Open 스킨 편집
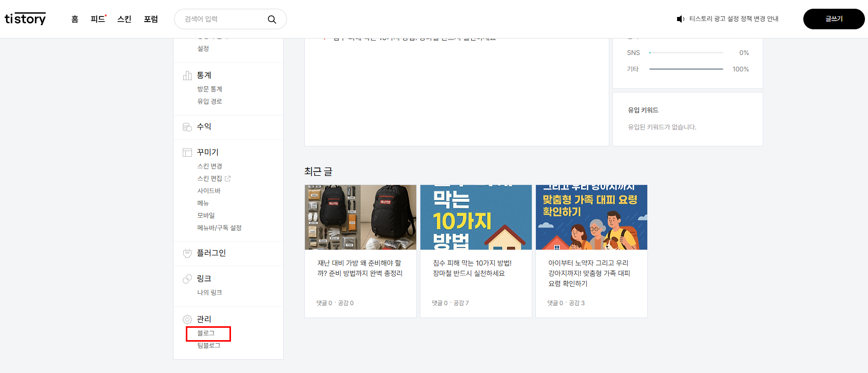 [x=210, y=179]
